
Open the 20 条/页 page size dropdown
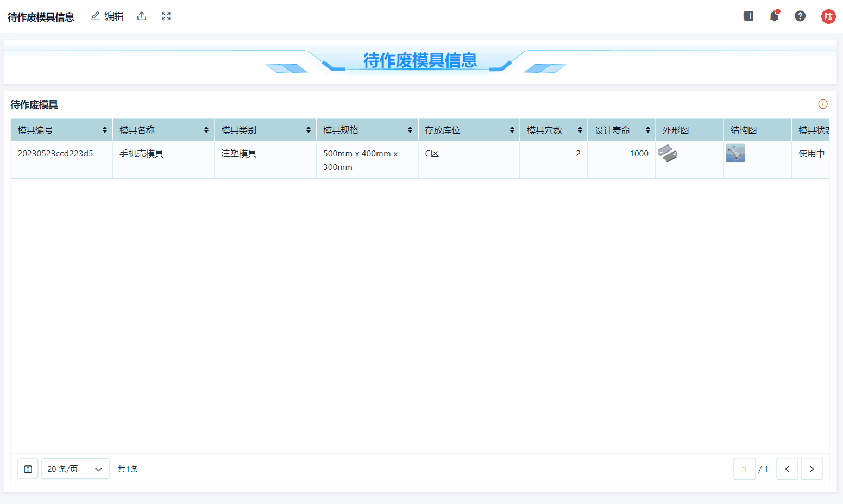[75, 469]
